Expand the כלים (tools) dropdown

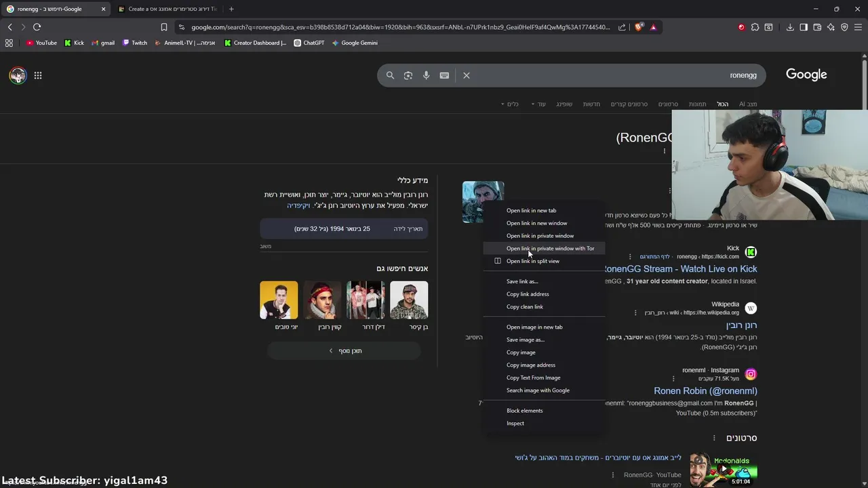click(509, 104)
